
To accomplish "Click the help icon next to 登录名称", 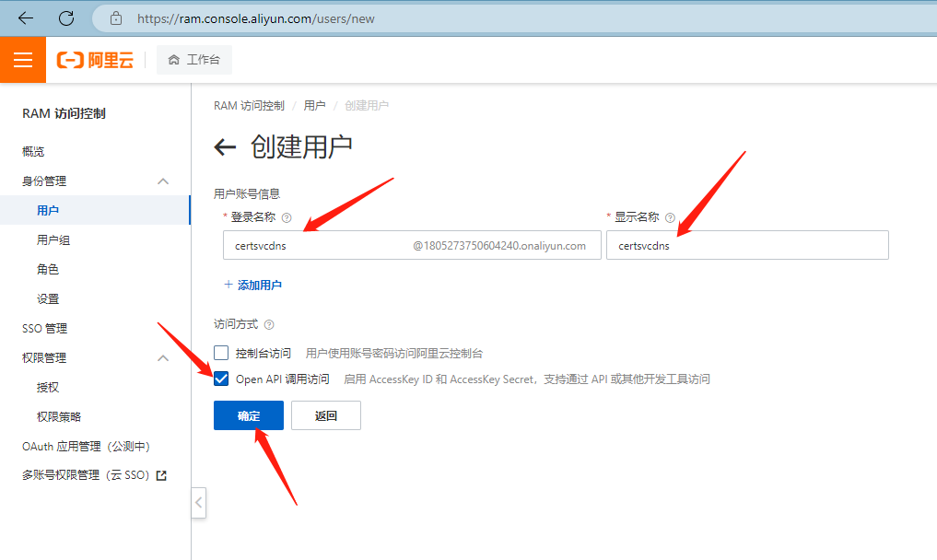I will (x=287, y=218).
